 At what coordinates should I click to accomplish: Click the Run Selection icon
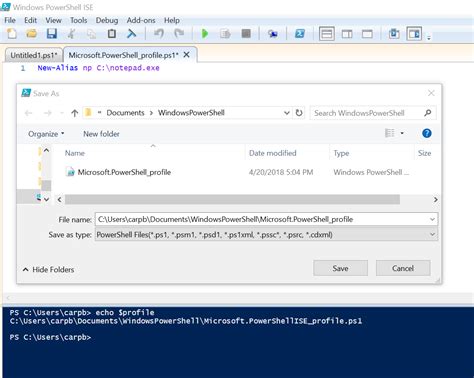point(225,34)
